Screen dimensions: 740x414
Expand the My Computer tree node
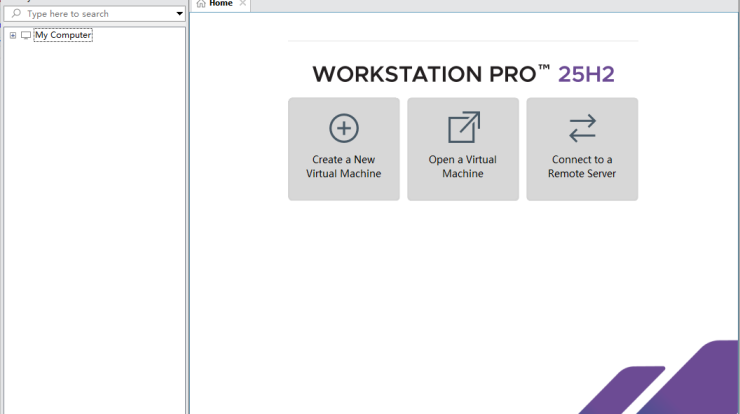click(13, 35)
